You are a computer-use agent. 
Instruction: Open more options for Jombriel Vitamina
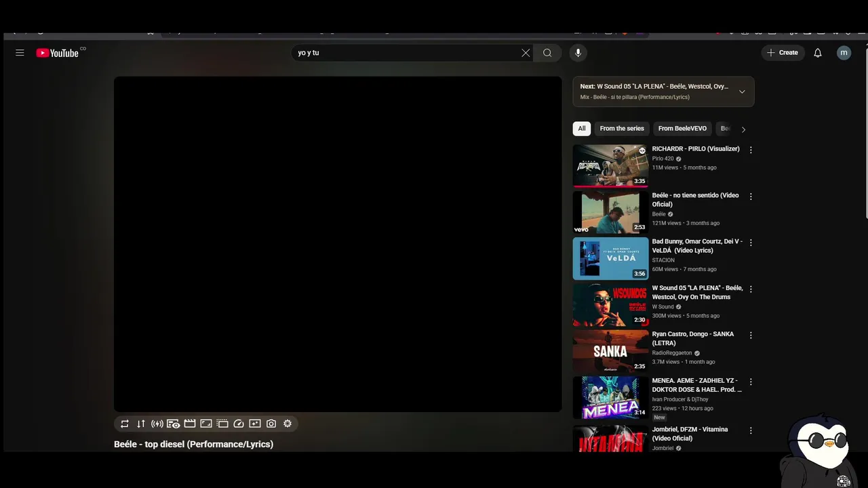[x=751, y=431]
